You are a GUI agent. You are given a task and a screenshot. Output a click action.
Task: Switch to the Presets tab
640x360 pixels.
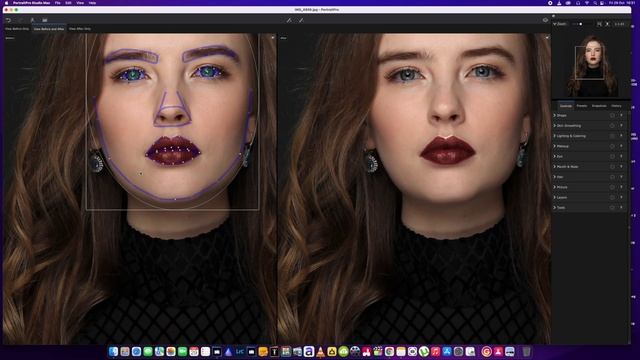[x=582, y=106]
